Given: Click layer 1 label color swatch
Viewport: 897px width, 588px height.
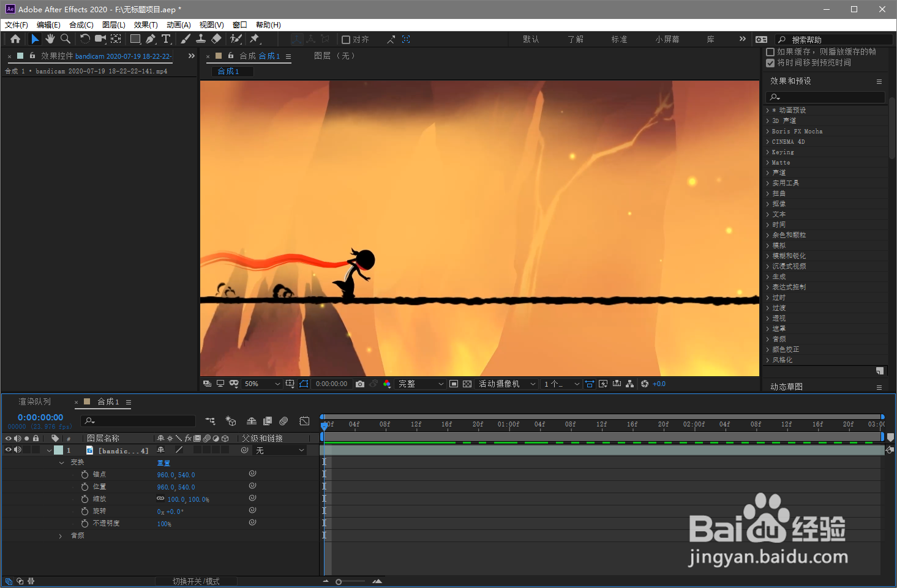Looking at the screenshot, I should [58, 450].
